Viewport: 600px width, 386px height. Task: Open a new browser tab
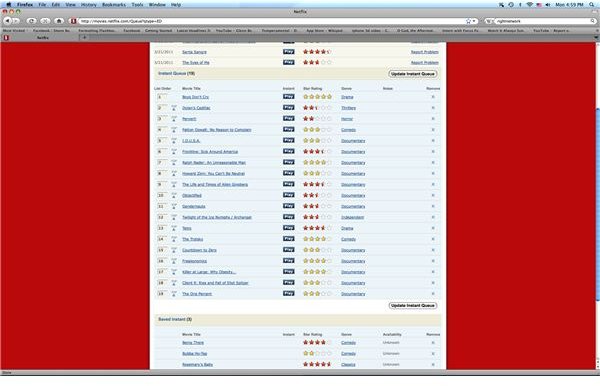pos(85,37)
